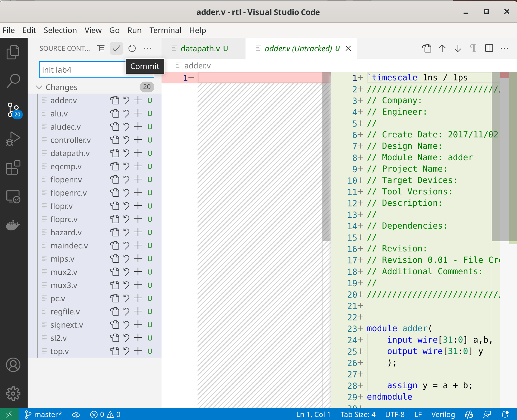
Task: Open the Manage gear menu
Action: pos(13,394)
